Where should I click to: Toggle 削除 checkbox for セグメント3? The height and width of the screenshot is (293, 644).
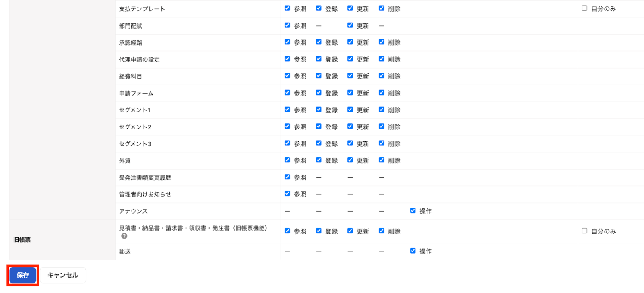coord(382,143)
